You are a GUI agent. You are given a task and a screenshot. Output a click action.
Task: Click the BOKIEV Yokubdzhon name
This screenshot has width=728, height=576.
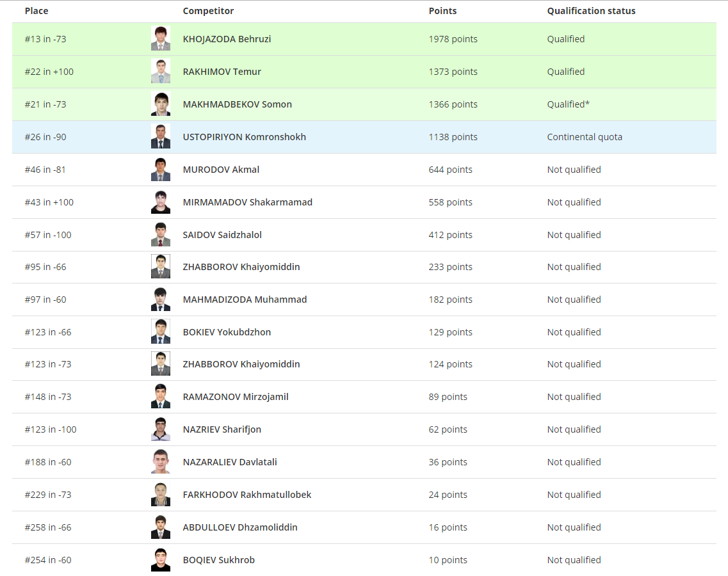point(227,332)
